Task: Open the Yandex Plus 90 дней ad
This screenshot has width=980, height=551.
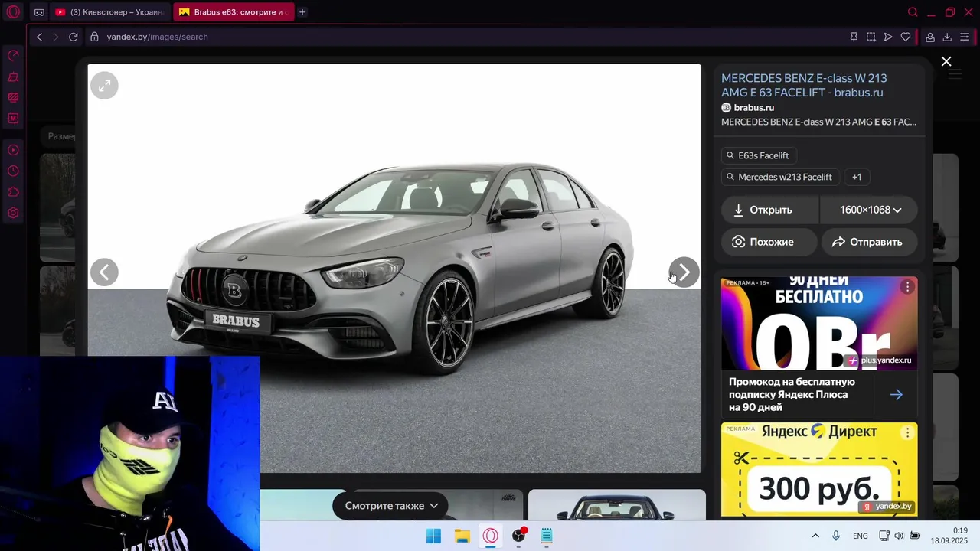Action: point(819,324)
